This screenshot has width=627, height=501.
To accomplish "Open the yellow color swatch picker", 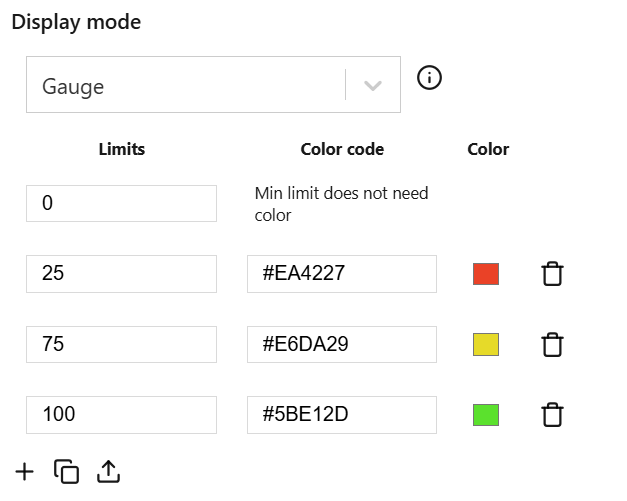I will click(x=486, y=345).
